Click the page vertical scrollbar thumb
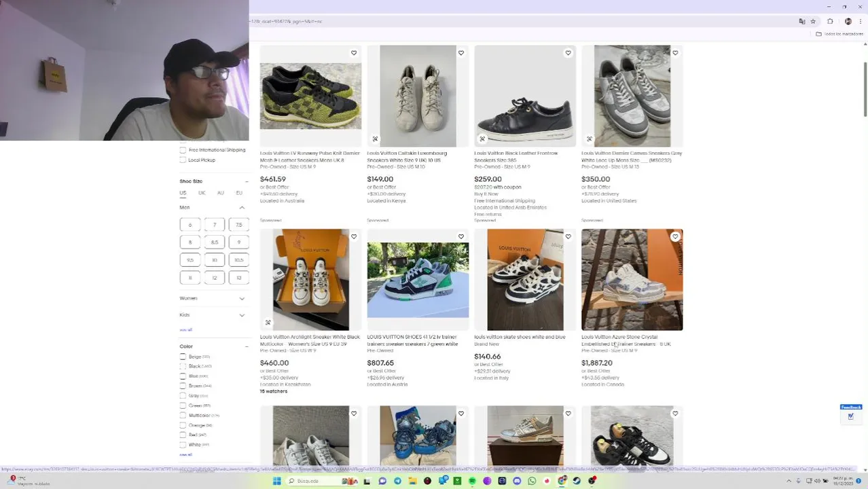Image resolution: width=868 pixels, height=489 pixels. tap(865, 89)
